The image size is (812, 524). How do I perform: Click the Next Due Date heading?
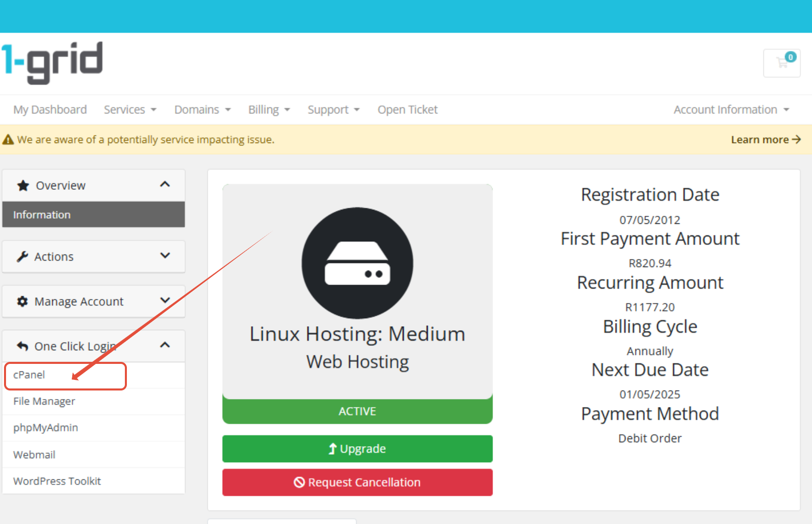pos(650,370)
